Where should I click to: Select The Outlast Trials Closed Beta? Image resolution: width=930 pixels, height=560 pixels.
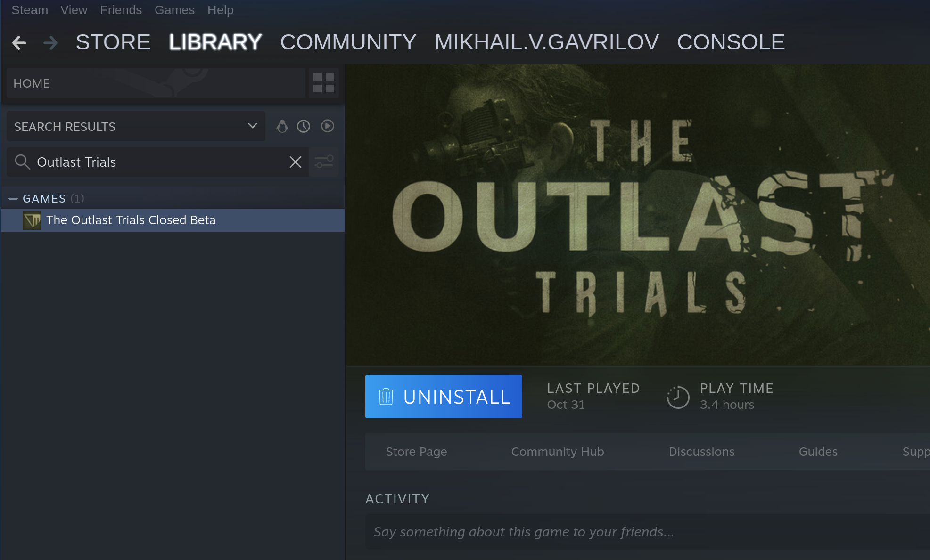click(173, 220)
